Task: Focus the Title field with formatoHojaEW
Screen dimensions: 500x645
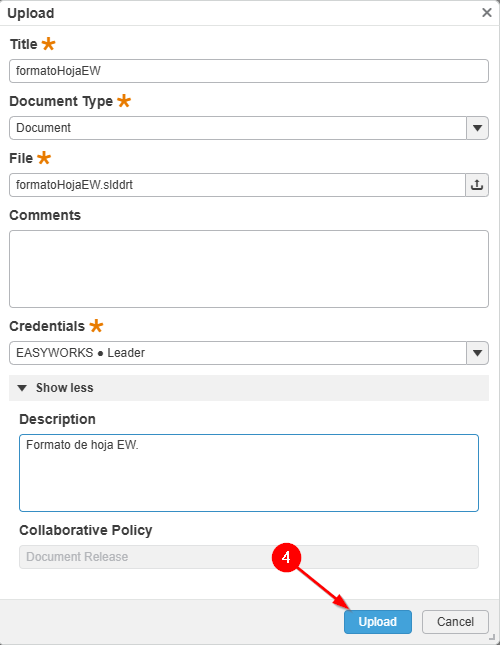Action: coord(249,71)
